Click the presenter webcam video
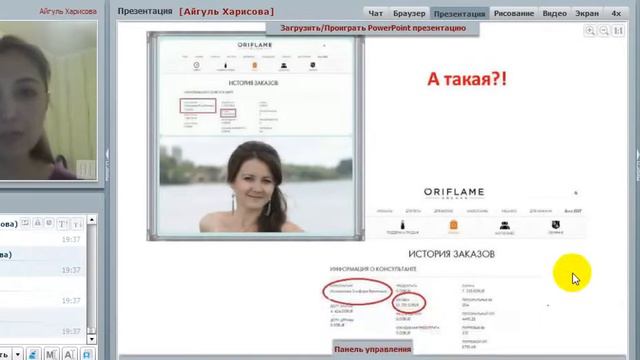The height and width of the screenshot is (360, 640). [x=49, y=100]
